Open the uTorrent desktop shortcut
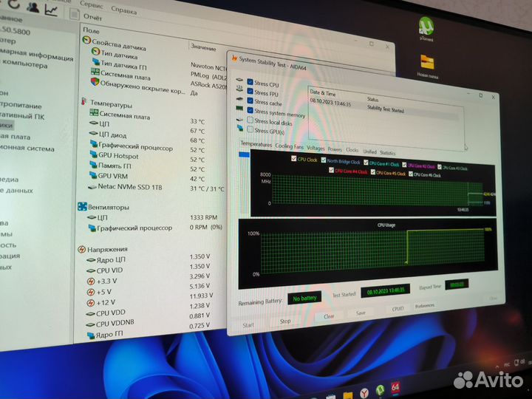Image resolution: width=532 pixels, height=399 pixels. [426, 29]
